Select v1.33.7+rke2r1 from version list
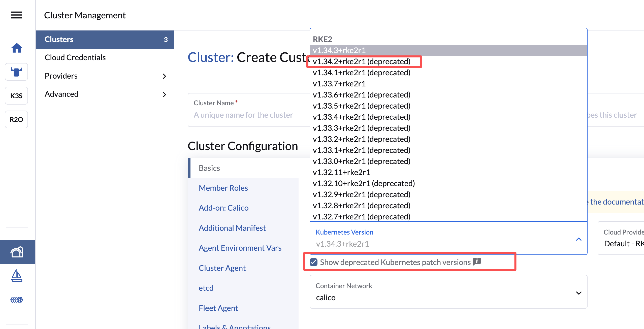The height and width of the screenshot is (329, 644). click(x=339, y=84)
